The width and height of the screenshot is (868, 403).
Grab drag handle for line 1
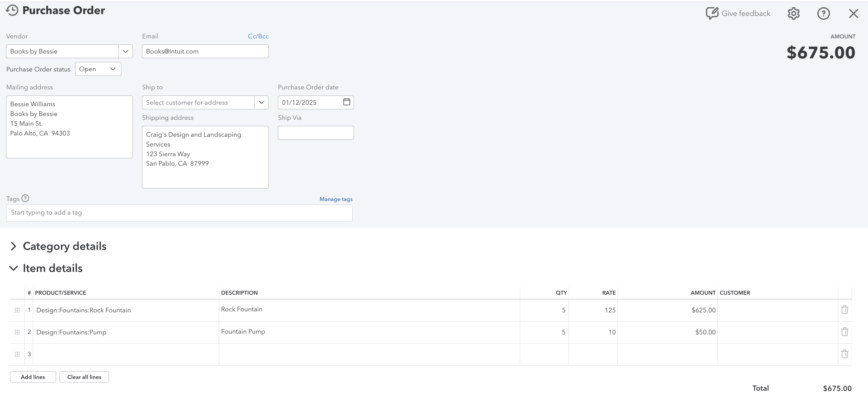(17, 310)
